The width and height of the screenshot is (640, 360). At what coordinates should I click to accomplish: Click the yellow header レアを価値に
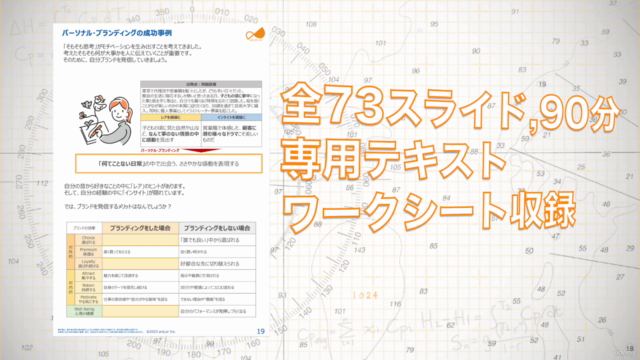[171, 117]
